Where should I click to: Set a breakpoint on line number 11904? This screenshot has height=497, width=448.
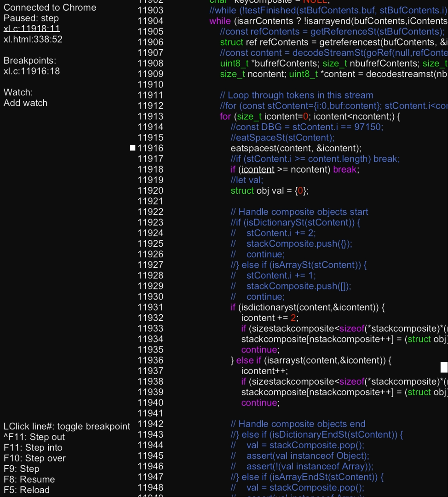pos(150,21)
